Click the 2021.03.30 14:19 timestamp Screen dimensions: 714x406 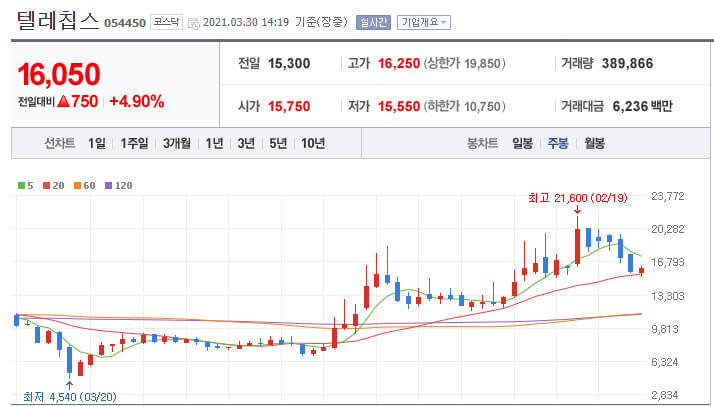pyautogui.click(x=246, y=22)
